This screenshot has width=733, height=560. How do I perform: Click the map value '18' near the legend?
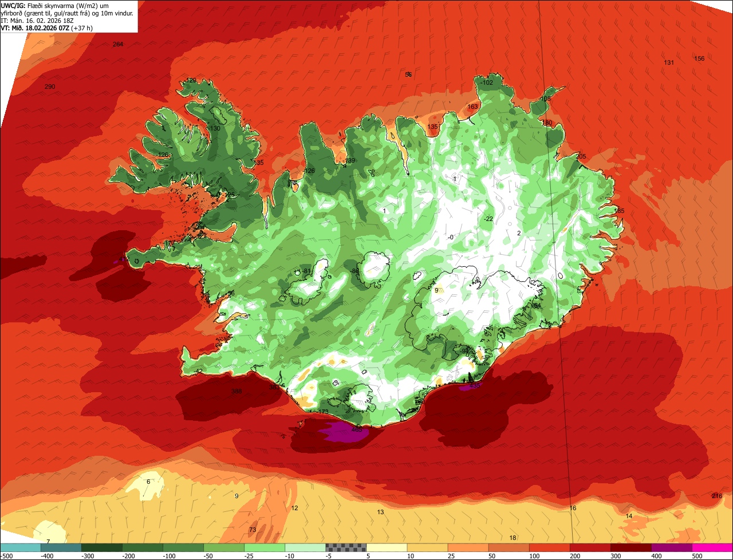[x=513, y=538]
